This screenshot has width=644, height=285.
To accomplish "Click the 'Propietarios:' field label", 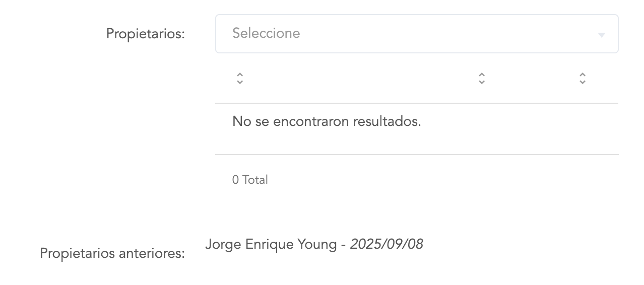I will click(146, 34).
